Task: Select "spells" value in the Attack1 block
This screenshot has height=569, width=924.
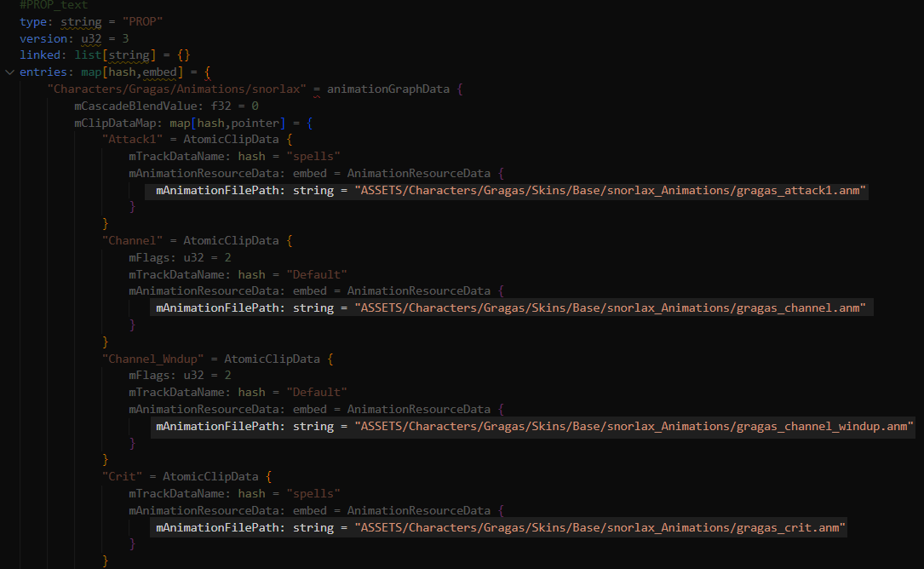Action: (x=313, y=157)
